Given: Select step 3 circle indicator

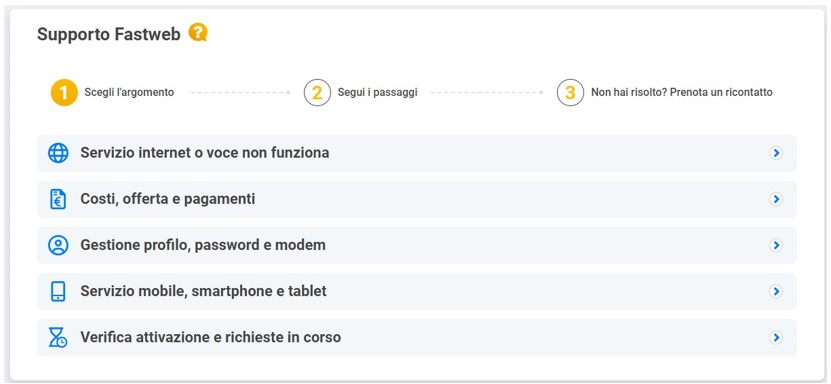Looking at the screenshot, I should pyautogui.click(x=570, y=93).
